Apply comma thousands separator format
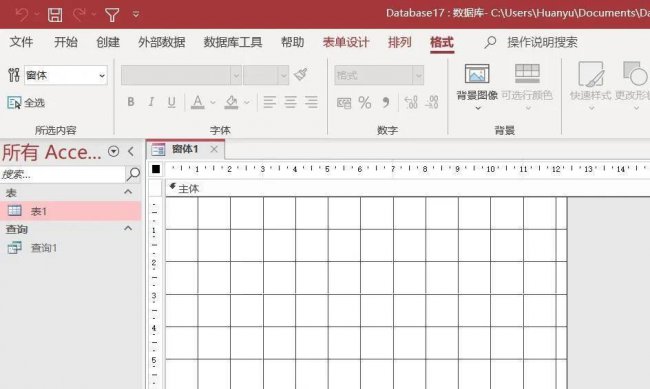The width and height of the screenshot is (650, 389). point(386,102)
